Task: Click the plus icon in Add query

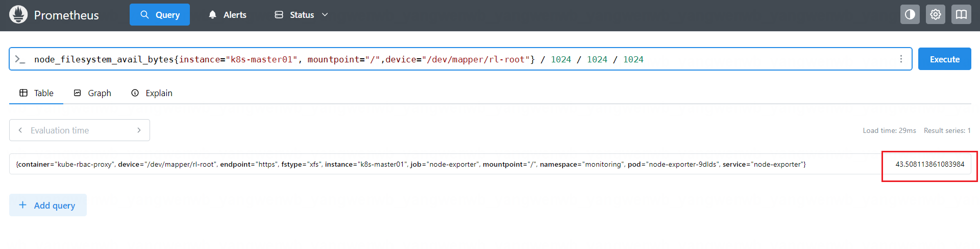Action: pyautogui.click(x=22, y=205)
